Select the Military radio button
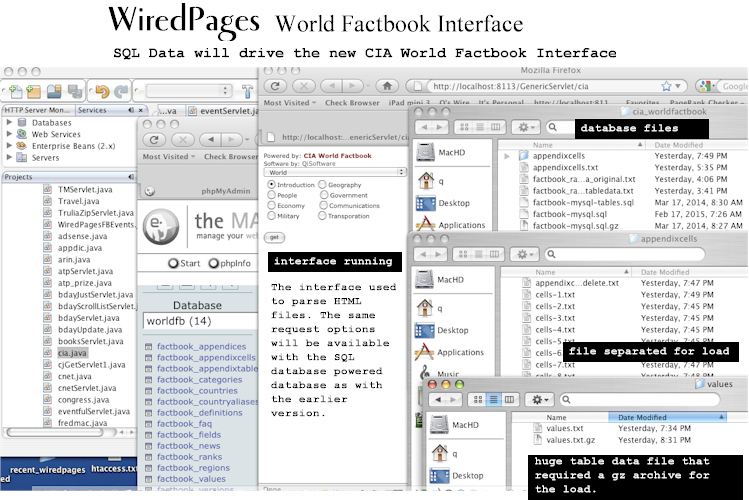Viewport: 749px width, 500px height. (271, 216)
